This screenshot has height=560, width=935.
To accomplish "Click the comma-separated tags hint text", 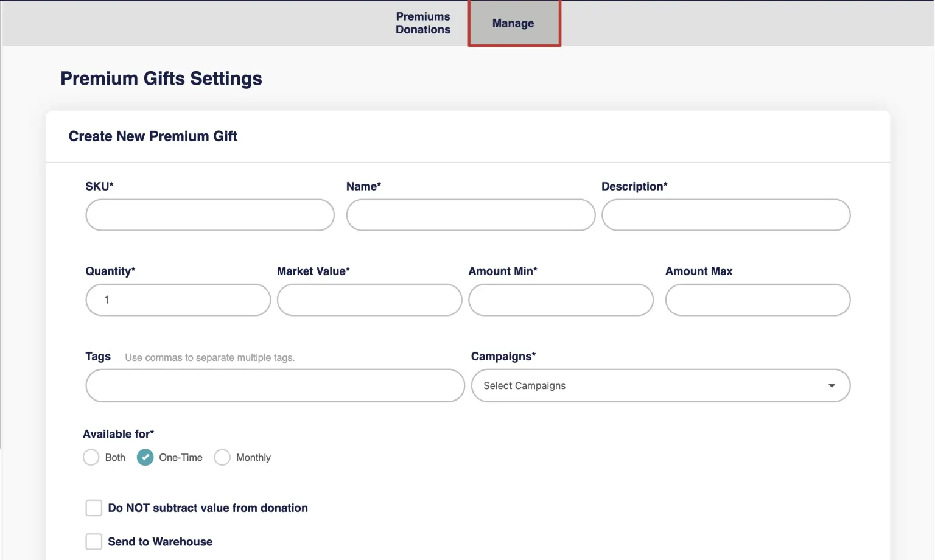I will pos(209,358).
